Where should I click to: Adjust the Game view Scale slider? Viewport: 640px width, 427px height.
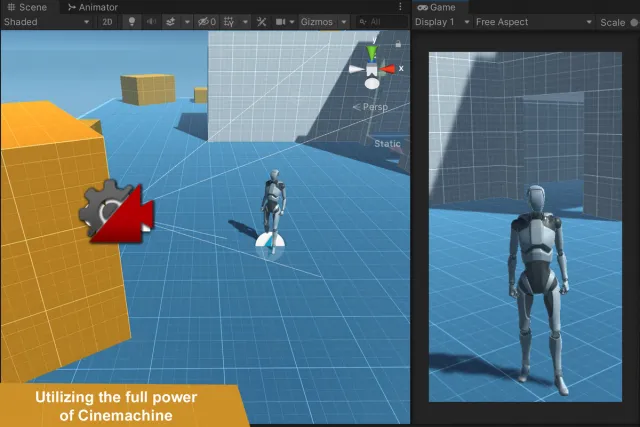tap(634, 22)
